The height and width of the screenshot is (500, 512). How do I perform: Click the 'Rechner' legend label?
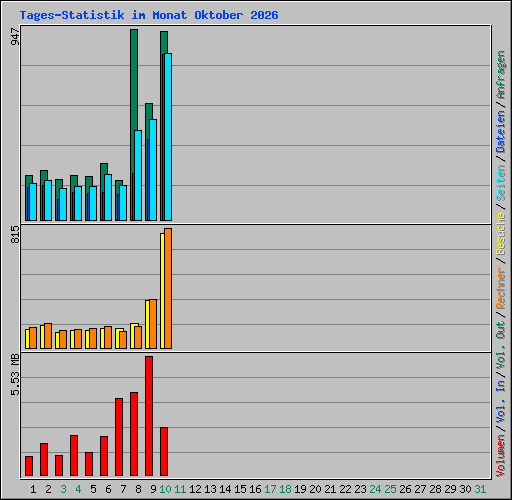(501, 288)
